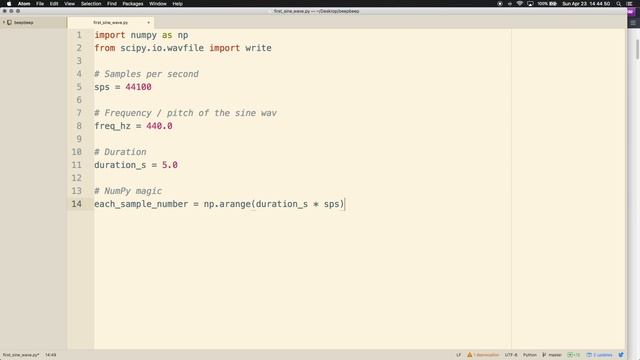The width and height of the screenshot is (640, 360).
Task: Click line number 14 in gutter
Action: [x=77, y=204]
